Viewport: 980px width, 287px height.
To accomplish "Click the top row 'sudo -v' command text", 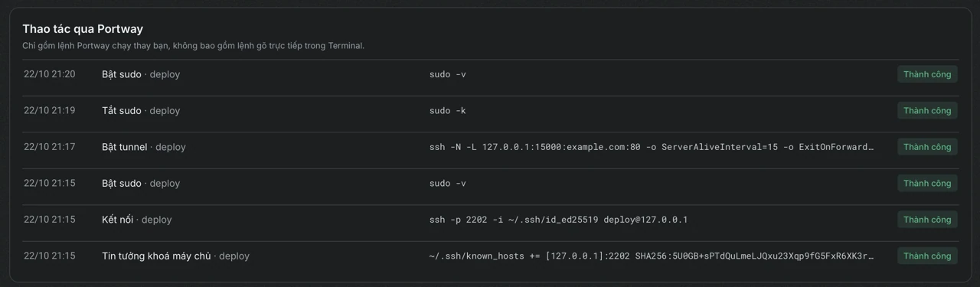I will point(448,74).
